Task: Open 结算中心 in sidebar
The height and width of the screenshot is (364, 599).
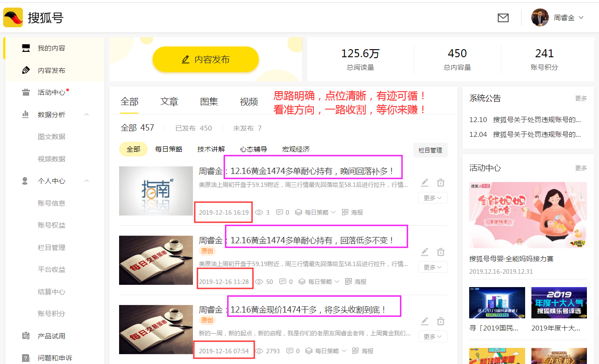Action: (51, 292)
